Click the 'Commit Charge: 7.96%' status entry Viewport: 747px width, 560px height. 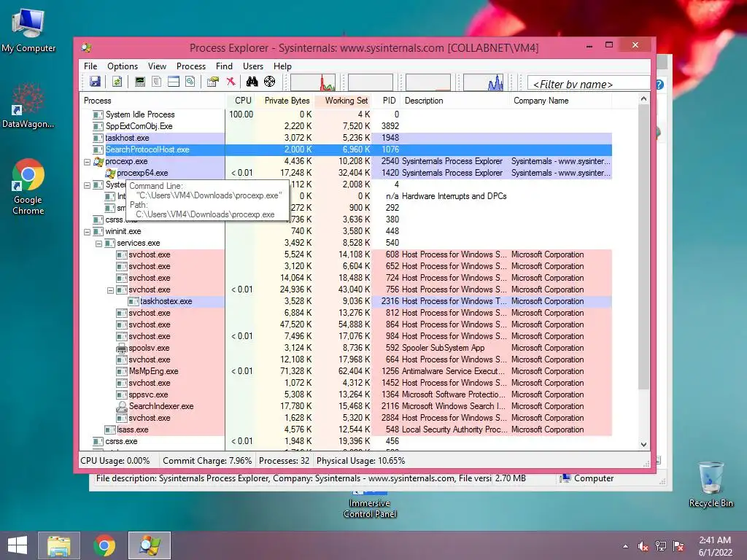point(207,461)
